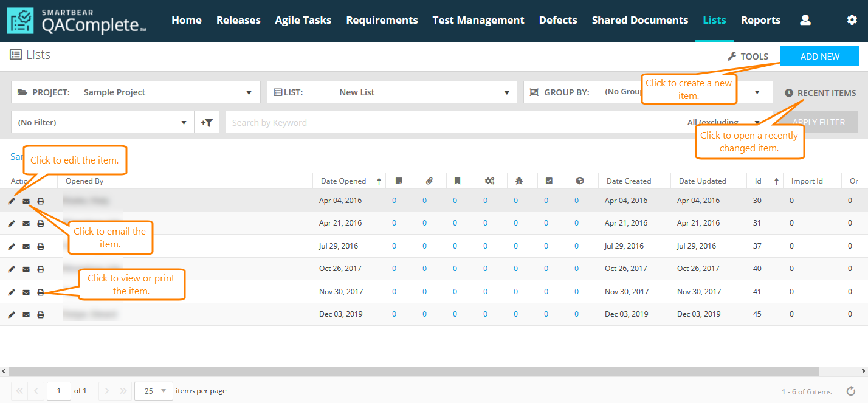Sort by the paperclip attachments column
The width and height of the screenshot is (868, 403).
pos(429,181)
